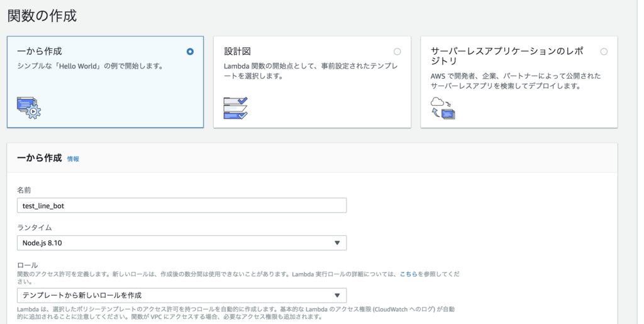Image resolution: width=644 pixels, height=324 pixels.
Task: Click the 名前 field label
Action: pos(24,190)
